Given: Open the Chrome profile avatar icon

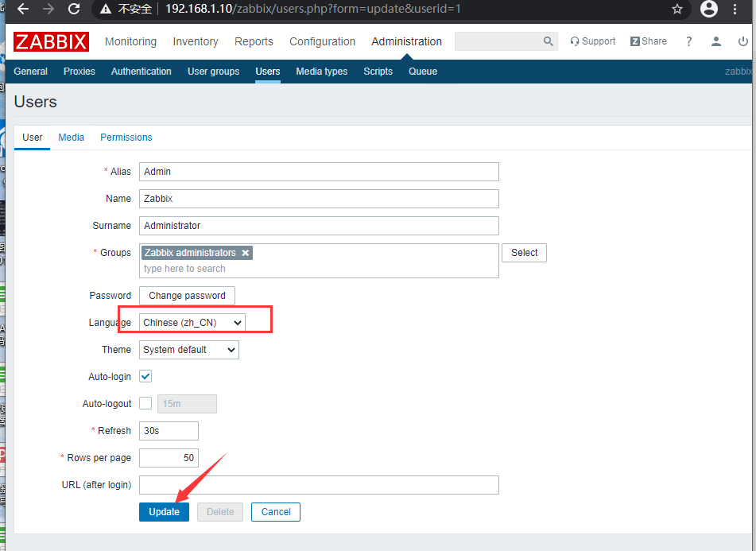Looking at the screenshot, I should coord(709,9).
